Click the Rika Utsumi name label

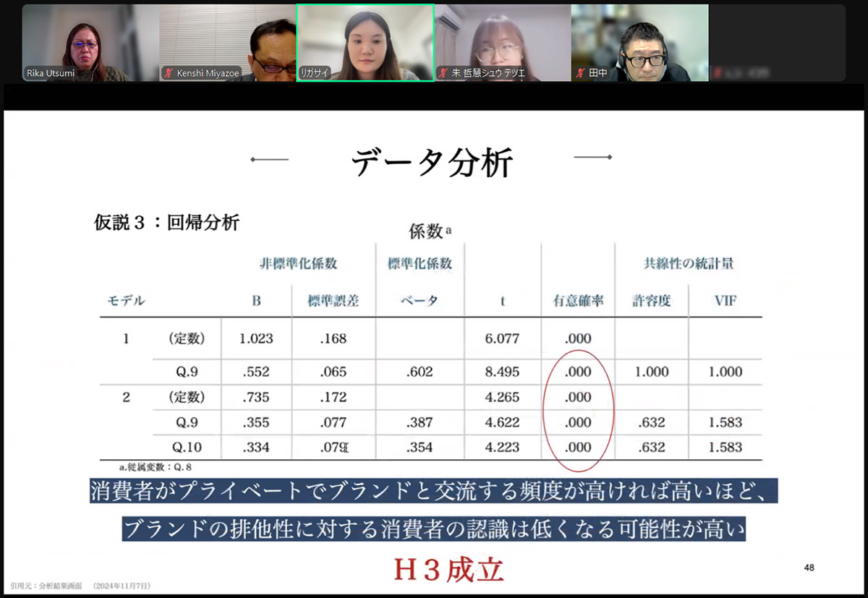click(x=51, y=73)
